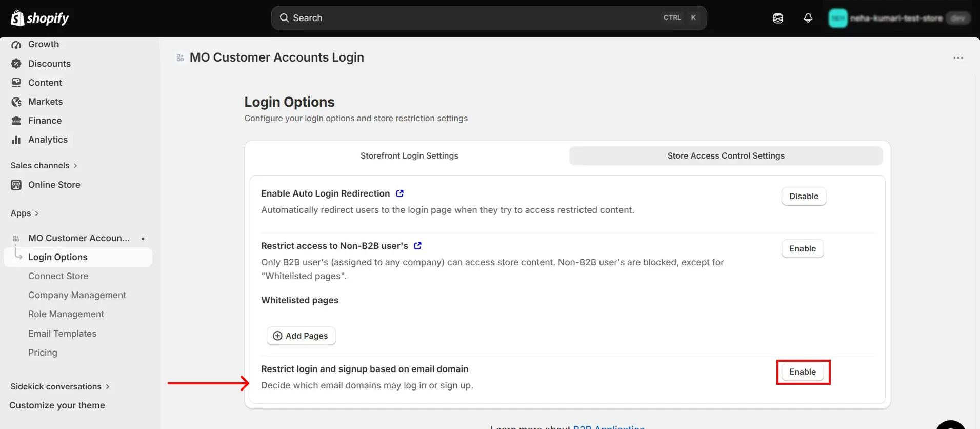Click the Online Store icon

click(16, 185)
